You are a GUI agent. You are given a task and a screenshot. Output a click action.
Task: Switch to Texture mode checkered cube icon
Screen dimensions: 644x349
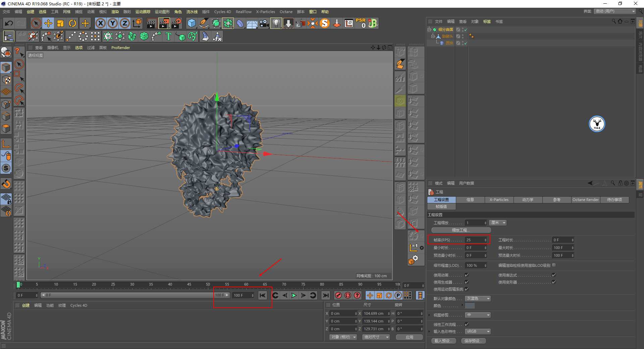tap(6, 80)
